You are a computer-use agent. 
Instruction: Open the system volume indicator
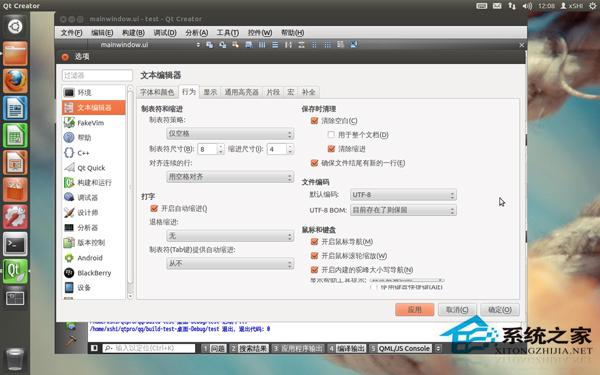click(x=527, y=6)
